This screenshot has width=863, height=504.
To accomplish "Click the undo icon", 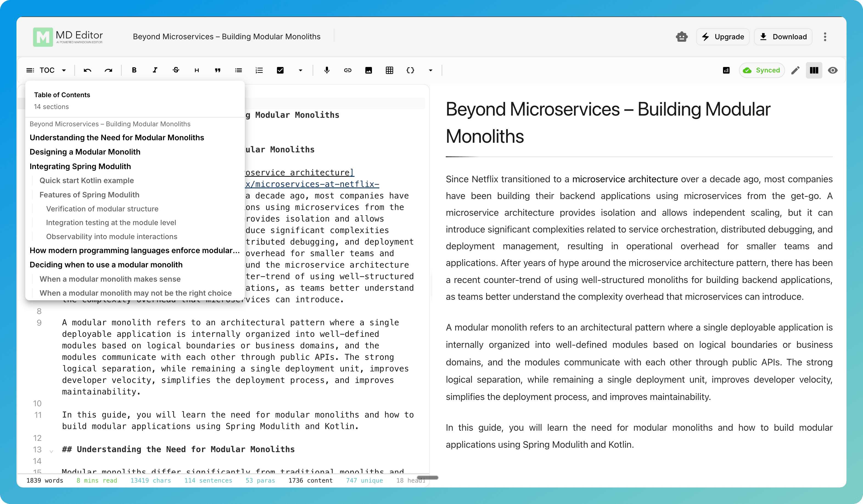I will [x=87, y=70].
